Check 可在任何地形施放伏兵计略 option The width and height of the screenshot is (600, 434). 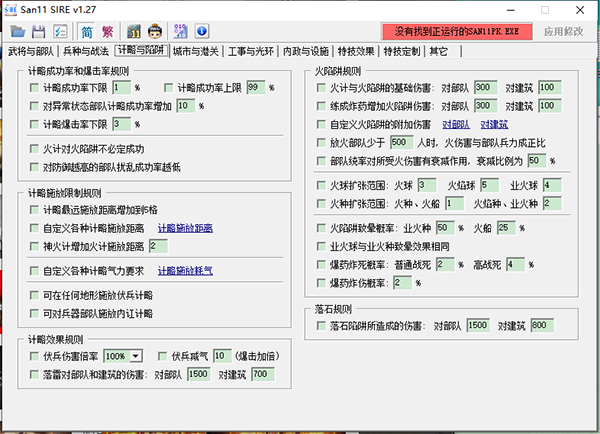pos(35,295)
